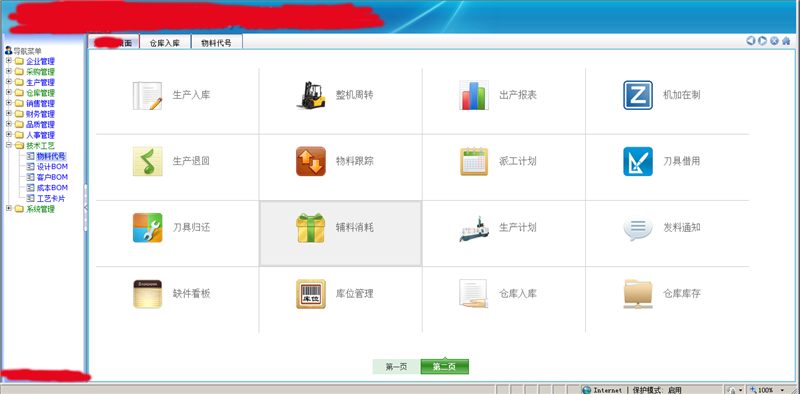Open the 派工计划 calendar icon
This screenshot has width=800, height=394.
[474, 161]
